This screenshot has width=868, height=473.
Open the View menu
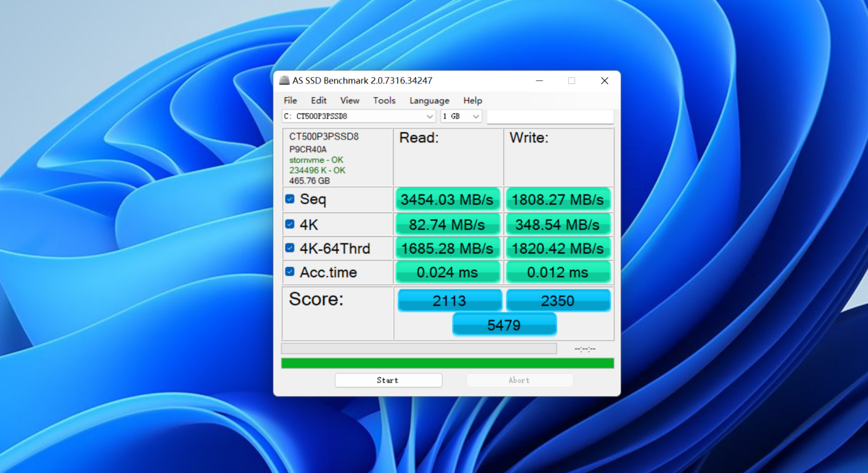[349, 101]
